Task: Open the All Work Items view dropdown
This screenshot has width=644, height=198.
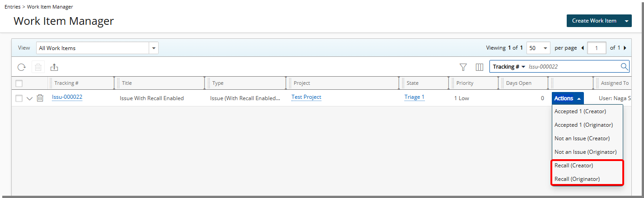Action: [x=154, y=48]
